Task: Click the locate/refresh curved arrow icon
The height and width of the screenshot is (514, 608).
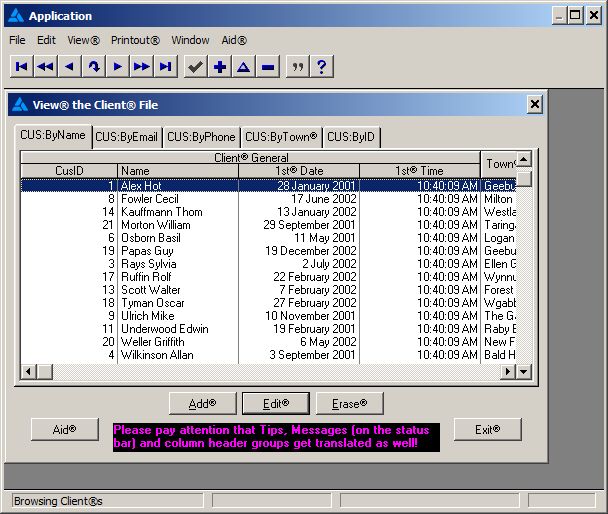Action: (93, 67)
